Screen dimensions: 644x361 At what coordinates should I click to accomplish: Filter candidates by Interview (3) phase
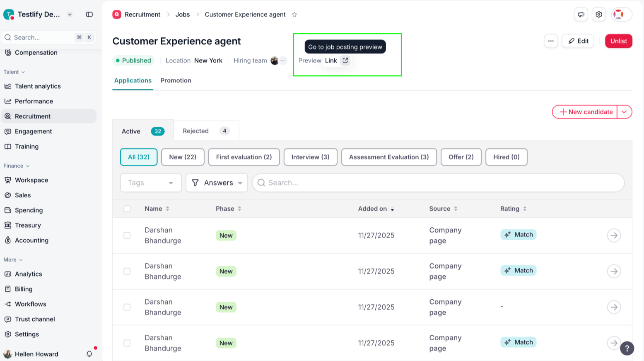point(310,157)
